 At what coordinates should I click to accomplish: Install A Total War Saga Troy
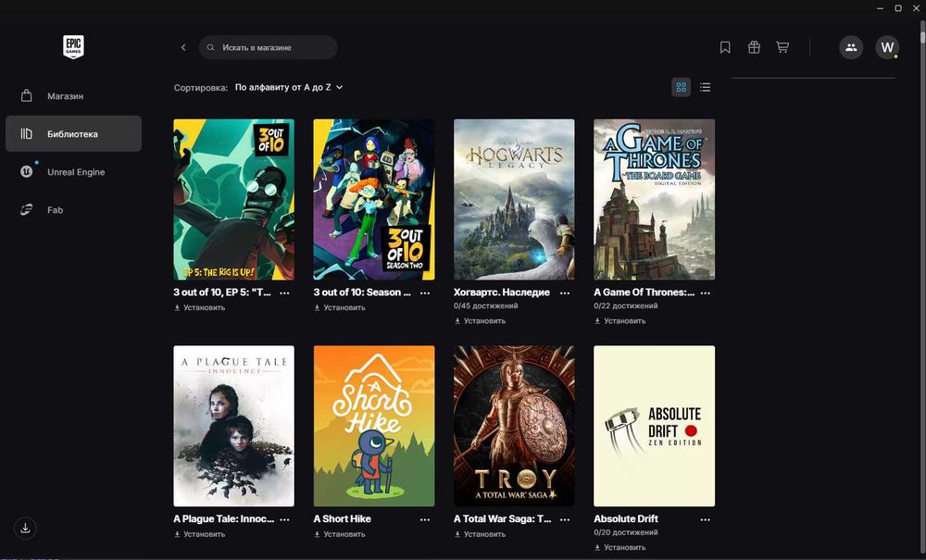tap(480, 534)
